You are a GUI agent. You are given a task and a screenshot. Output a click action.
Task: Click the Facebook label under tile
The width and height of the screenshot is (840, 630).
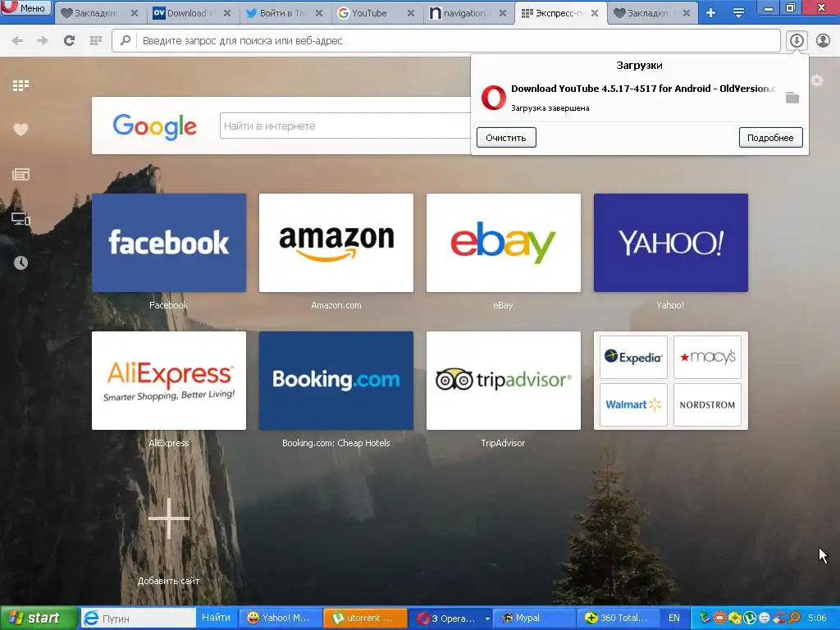pyautogui.click(x=168, y=305)
